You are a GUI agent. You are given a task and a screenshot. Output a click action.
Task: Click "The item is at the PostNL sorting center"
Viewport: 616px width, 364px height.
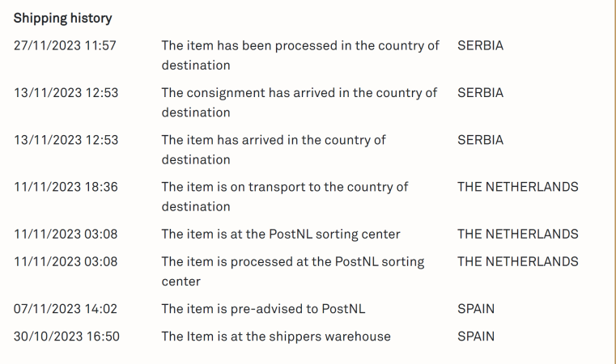coord(281,235)
